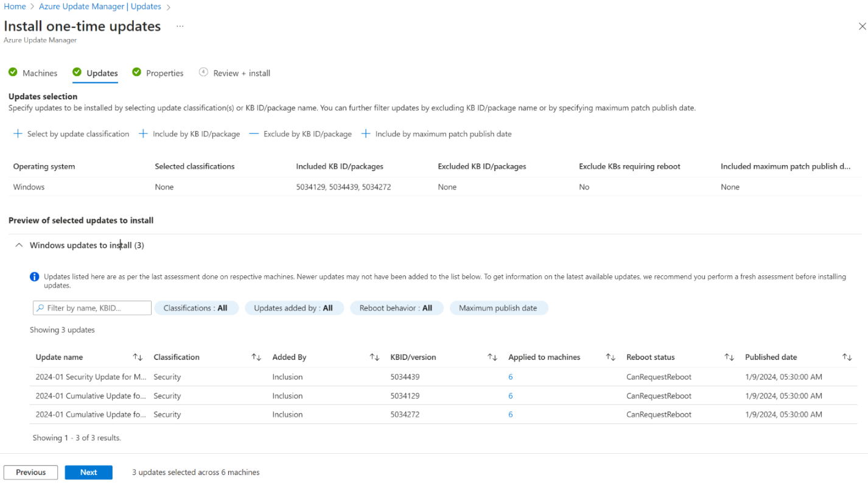
Task: Collapse the Windows updates to install section
Action: [19, 245]
